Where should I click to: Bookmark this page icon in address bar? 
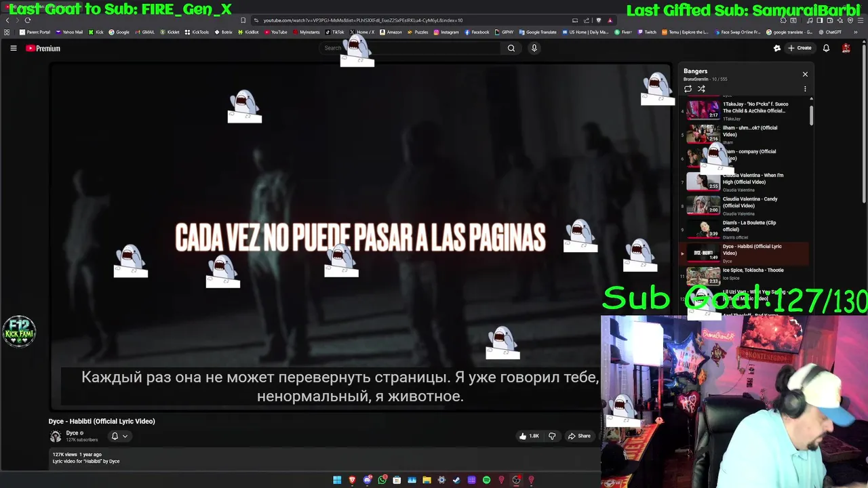coord(243,20)
